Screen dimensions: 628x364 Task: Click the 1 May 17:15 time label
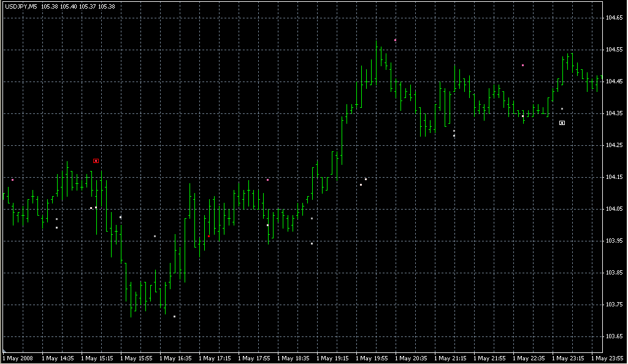pos(215,358)
